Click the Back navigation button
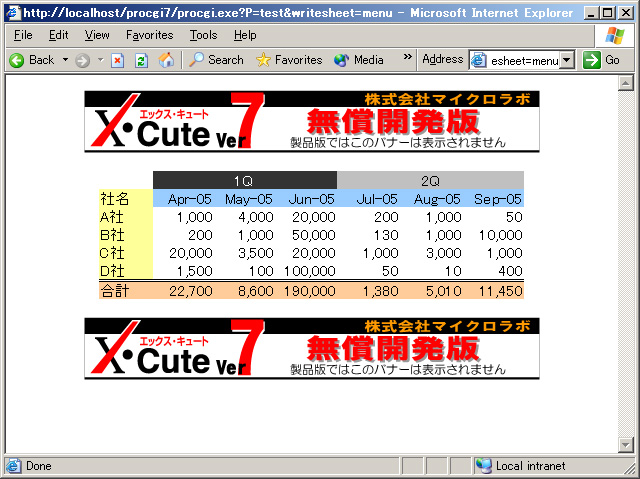This screenshot has height=479, width=640. (x=32, y=60)
